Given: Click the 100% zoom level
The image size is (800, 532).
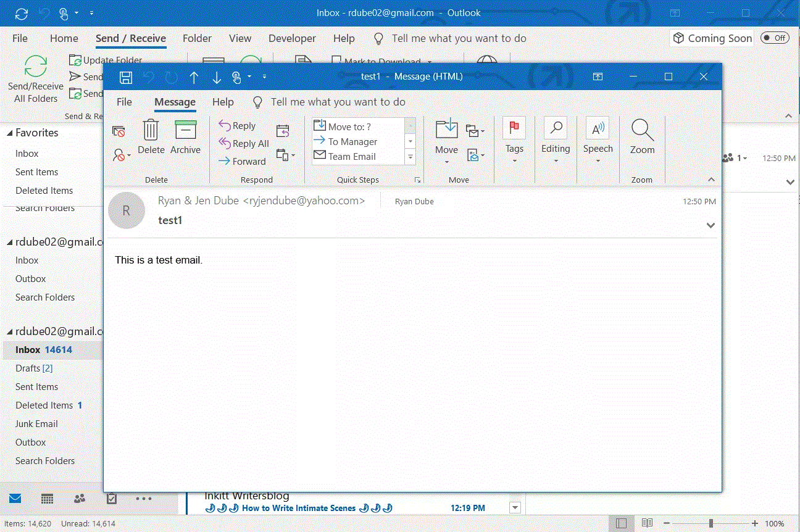Looking at the screenshot, I should [x=775, y=524].
